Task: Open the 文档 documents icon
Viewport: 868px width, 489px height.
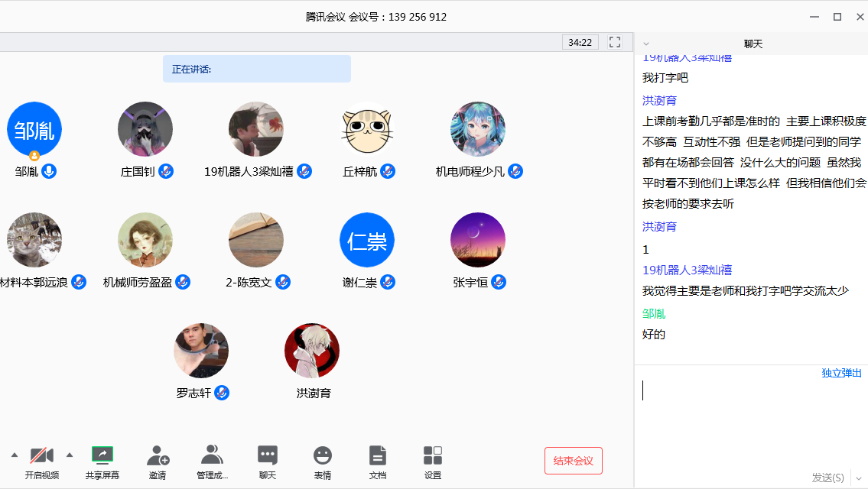Action: (378, 456)
